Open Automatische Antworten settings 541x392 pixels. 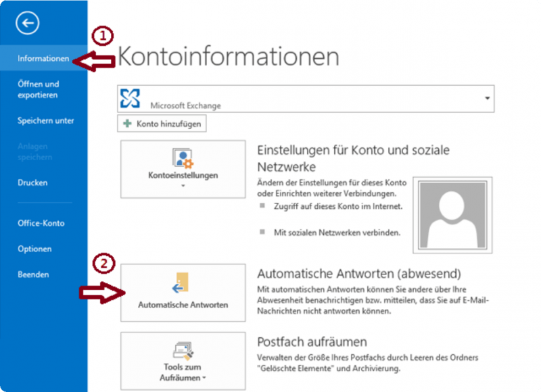click(x=181, y=293)
